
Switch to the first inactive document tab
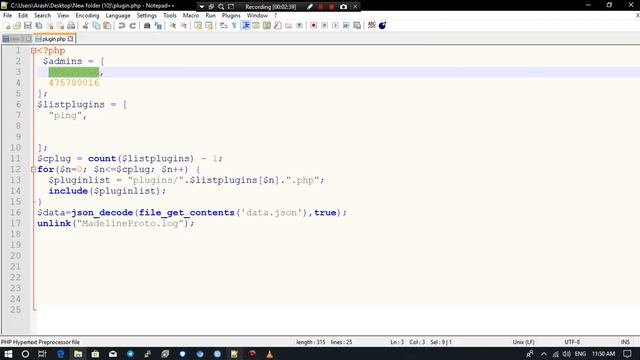16,39
